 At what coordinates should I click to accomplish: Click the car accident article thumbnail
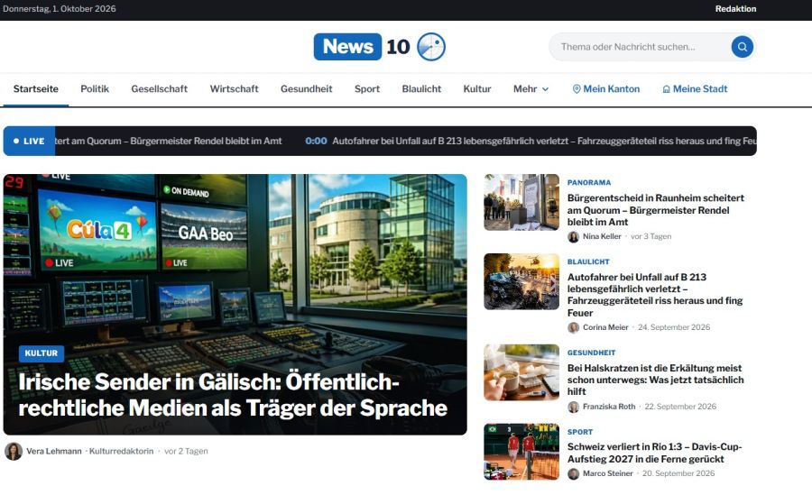521,281
